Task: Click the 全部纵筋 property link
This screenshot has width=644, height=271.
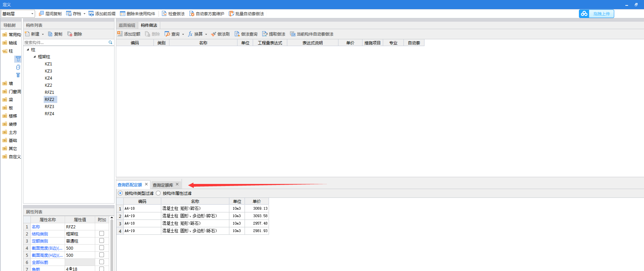Action: 40,262
